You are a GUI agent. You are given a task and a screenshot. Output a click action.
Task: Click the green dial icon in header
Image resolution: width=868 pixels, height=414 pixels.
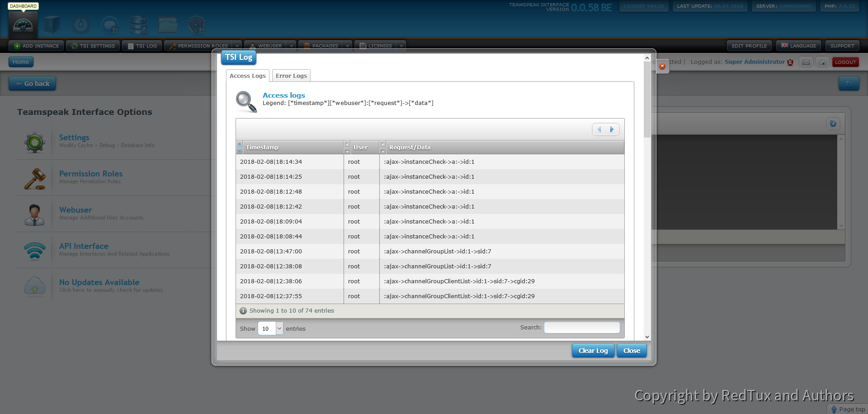pyautogui.click(x=81, y=25)
